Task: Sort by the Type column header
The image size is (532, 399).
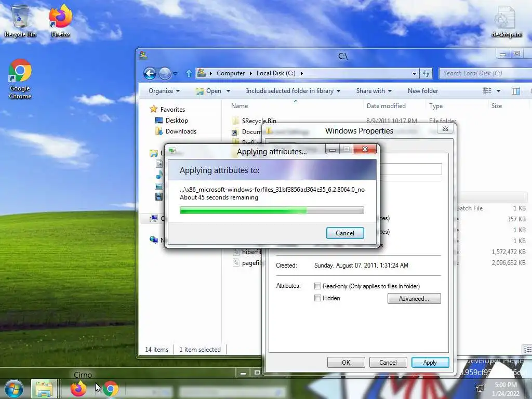Action: click(x=436, y=106)
